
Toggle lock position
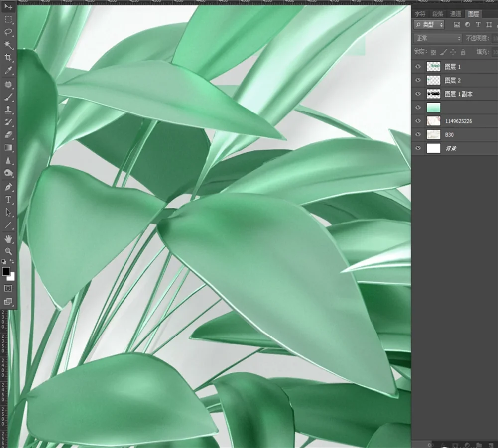tap(453, 52)
